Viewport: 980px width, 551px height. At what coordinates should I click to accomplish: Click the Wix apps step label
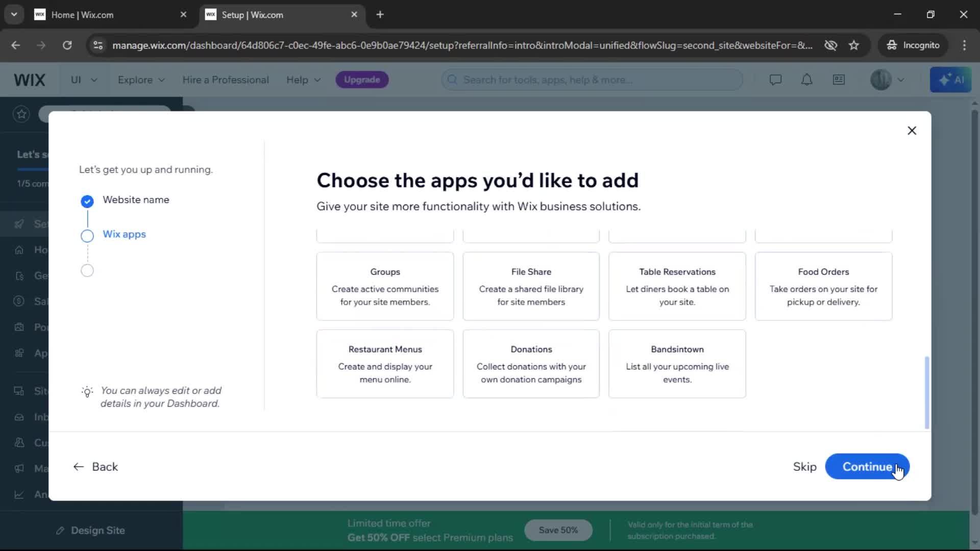click(124, 234)
